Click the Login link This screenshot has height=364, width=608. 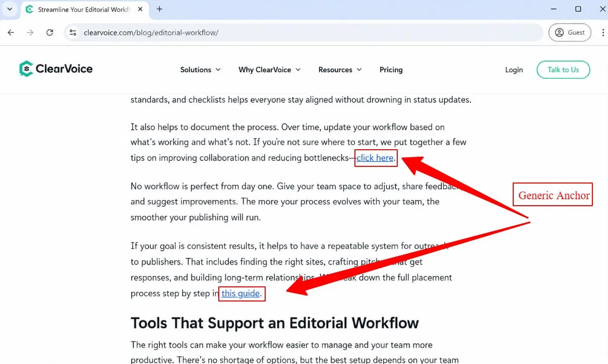pyautogui.click(x=514, y=70)
